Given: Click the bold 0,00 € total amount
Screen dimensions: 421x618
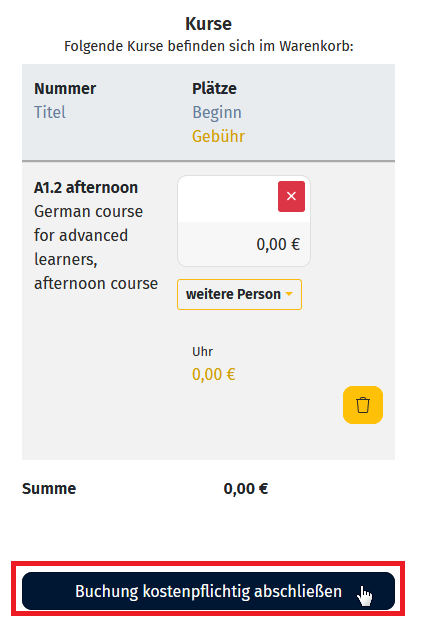Looking at the screenshot, I should pyautogui.click(x=246, y=489).
